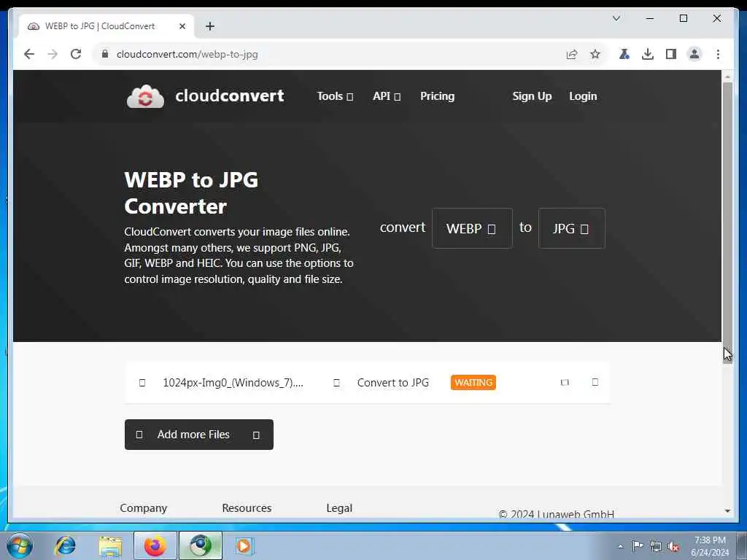Click the cloudconvert wordmark

[230, 96]
